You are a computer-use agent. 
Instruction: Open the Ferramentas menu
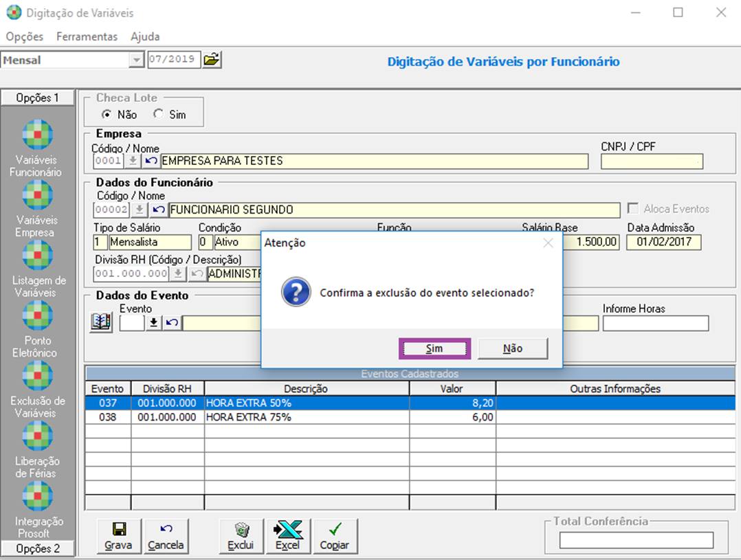[87, 36]
